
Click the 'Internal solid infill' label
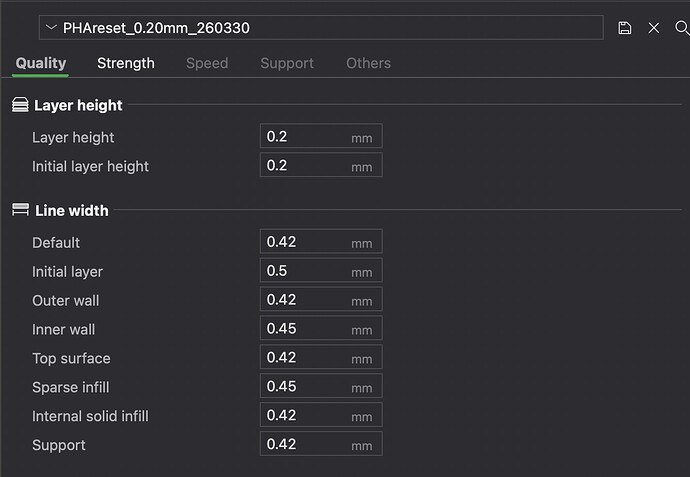point(90,416)
